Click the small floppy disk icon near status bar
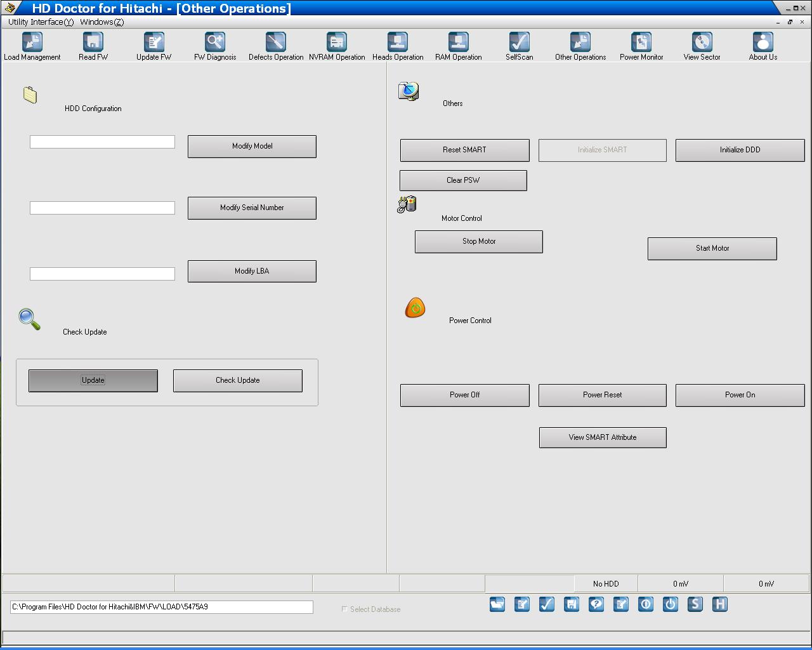The height and width of the screenshot is (650, 812). click(572, 604)
